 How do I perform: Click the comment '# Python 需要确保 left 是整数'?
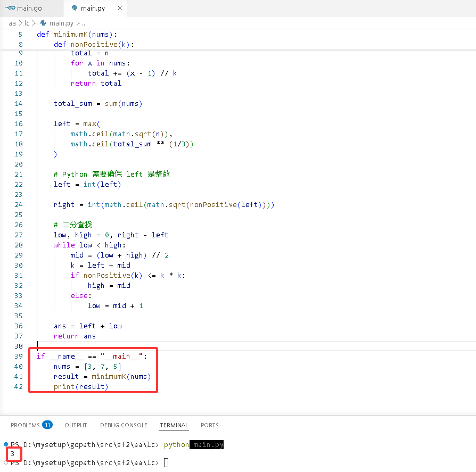(x=112, y=174)
